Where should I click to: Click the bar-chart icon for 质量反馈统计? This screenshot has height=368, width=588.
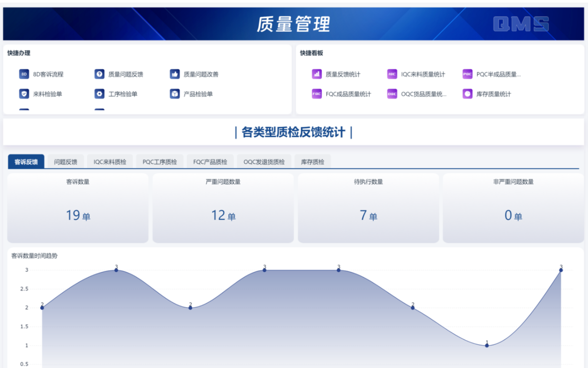click(317, 74)
